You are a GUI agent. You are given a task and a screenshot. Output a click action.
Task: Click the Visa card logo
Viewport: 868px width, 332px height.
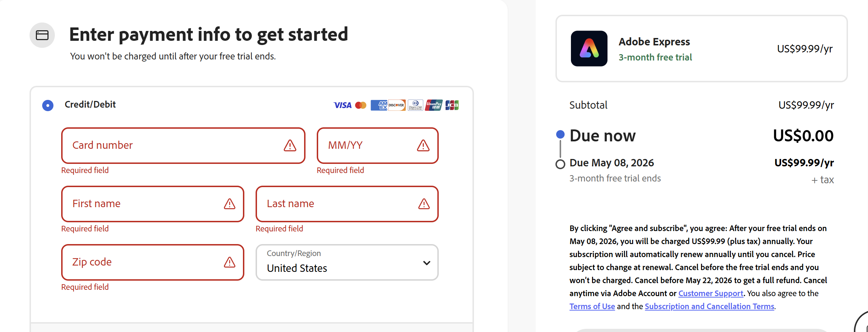pos(342,105)
